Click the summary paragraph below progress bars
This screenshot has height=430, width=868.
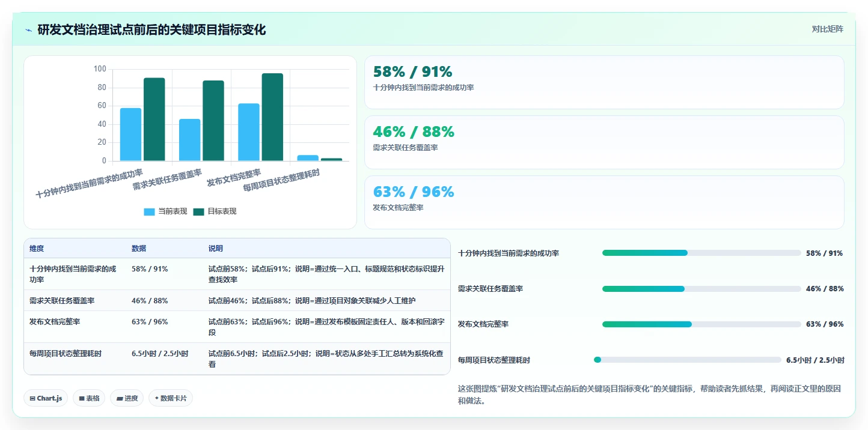coord(649,395)
